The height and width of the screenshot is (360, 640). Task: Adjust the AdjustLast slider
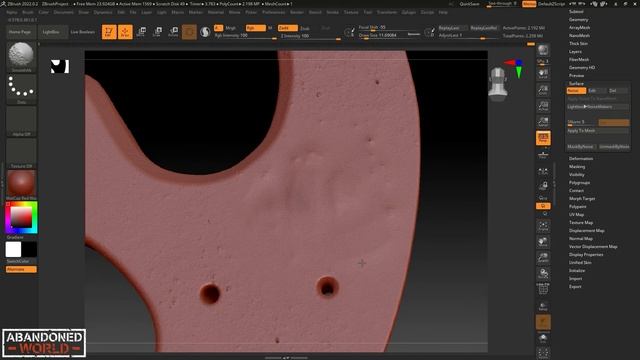point(468,36)
